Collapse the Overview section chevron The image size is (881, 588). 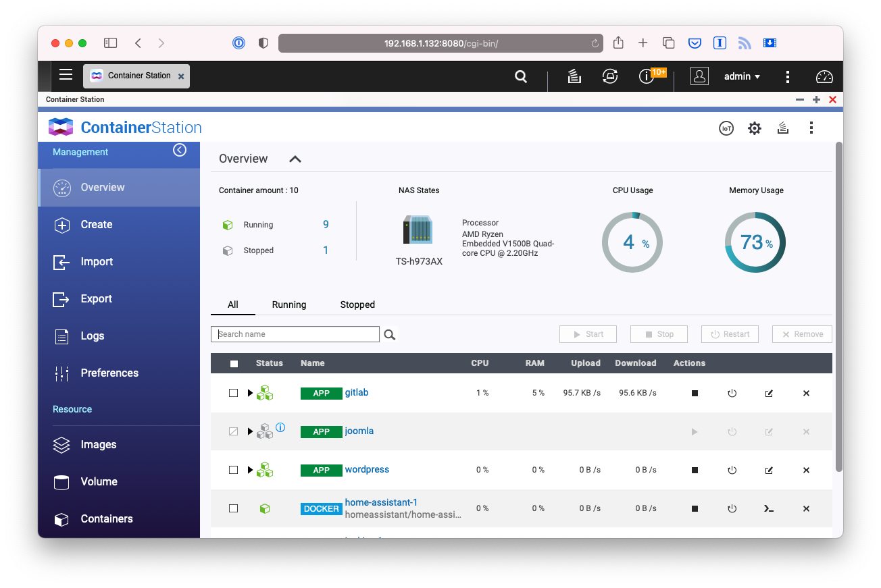click(295, 159)
